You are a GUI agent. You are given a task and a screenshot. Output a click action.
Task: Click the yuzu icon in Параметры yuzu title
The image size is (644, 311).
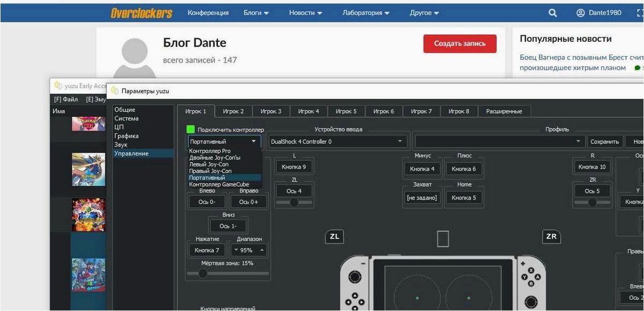(x=115, y=91)
